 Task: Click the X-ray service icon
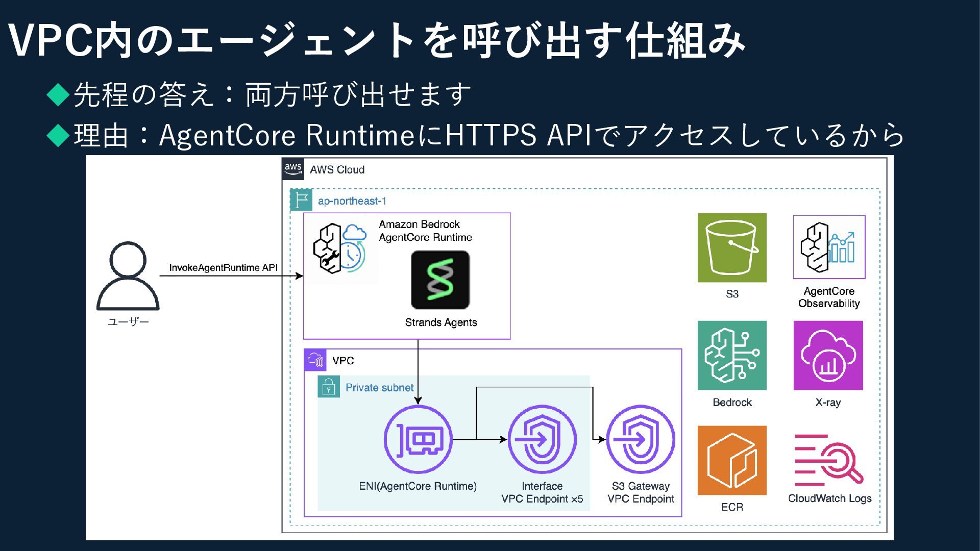[828, 355]
